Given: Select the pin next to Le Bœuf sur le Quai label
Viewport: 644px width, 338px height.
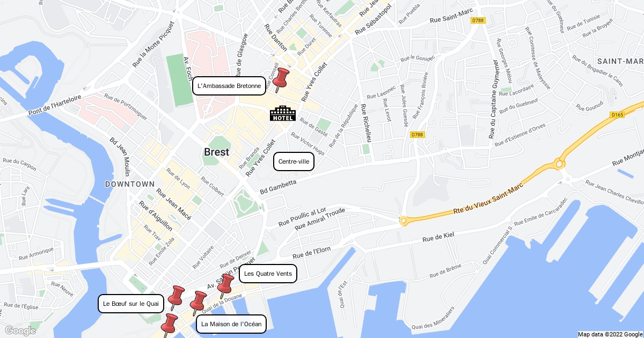Looking at the screenshot, I should click(175, 298).
